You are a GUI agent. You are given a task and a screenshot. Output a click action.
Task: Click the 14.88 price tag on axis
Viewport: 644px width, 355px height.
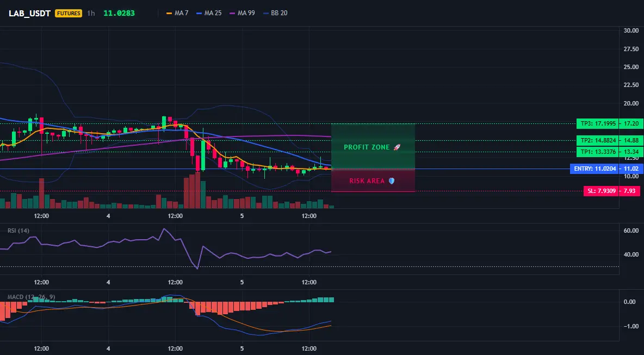(x=631, y=140)
